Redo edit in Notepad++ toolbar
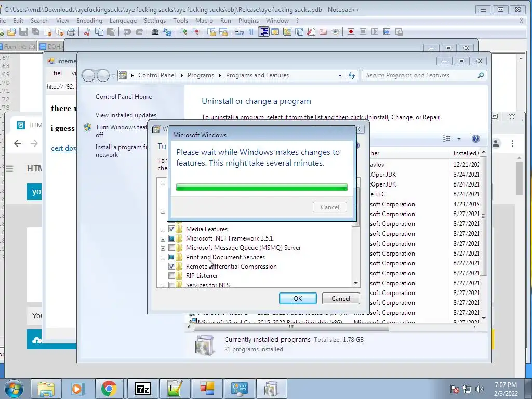Image resolution: width=532 pixels, height=399 pixels. coord(139,32)
